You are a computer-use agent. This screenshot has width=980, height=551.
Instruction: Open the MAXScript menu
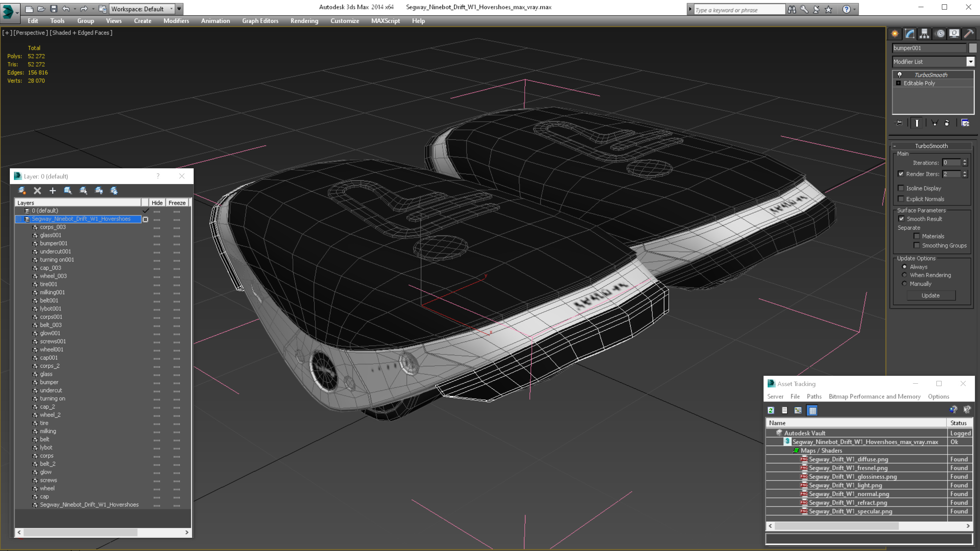pos(386,21)
